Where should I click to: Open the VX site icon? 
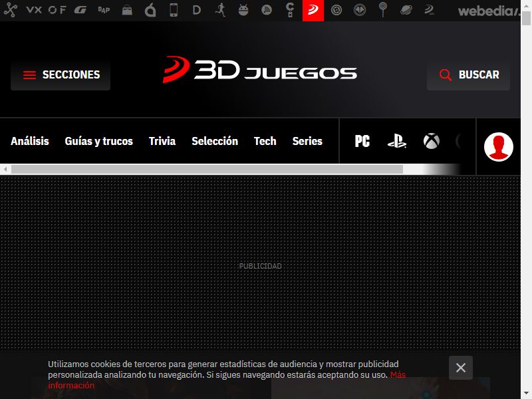pos(34,10)
